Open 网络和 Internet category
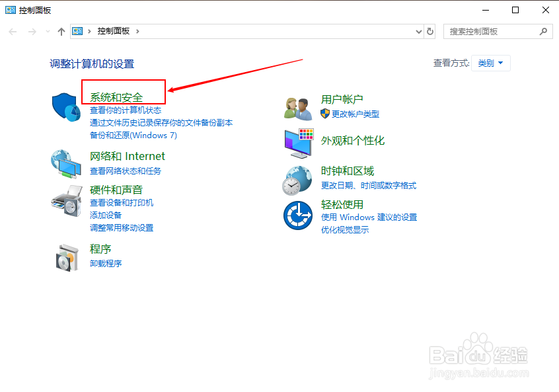559x392 pixels. (x=128, y=156)
